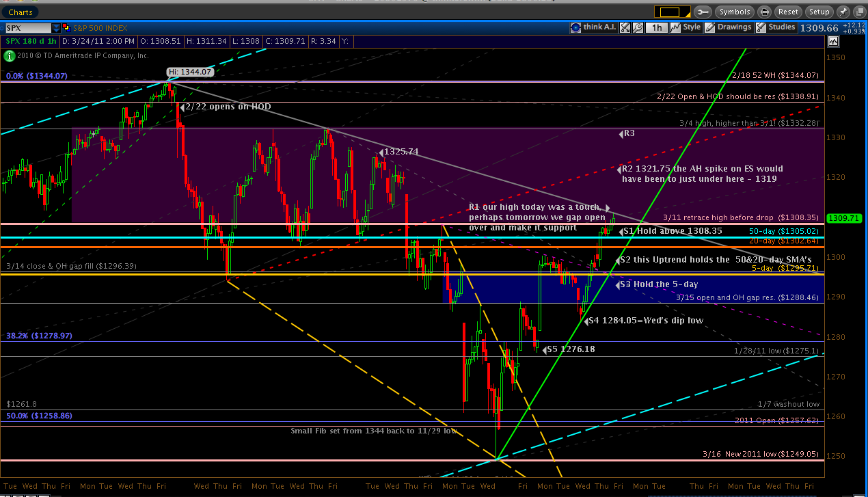The image size is (868, 497).
Task: Click the Symbols button
Action: tap(735, 12)
